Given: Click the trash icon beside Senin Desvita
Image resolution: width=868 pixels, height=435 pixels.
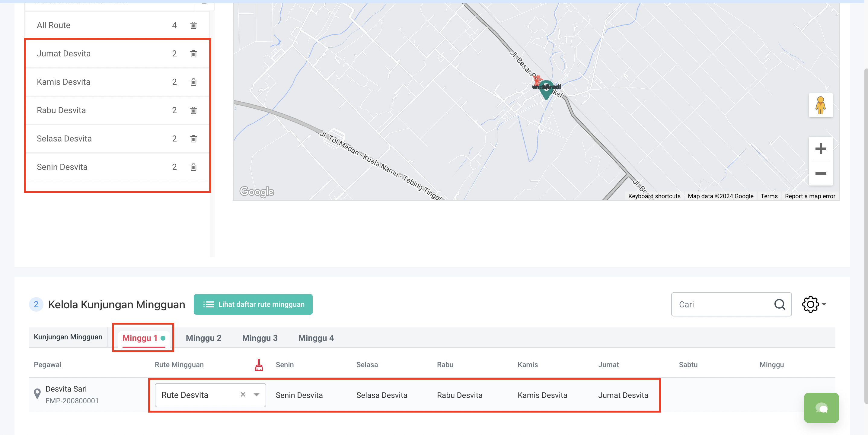Looking at the screenshot, I should tap(193, 167).
